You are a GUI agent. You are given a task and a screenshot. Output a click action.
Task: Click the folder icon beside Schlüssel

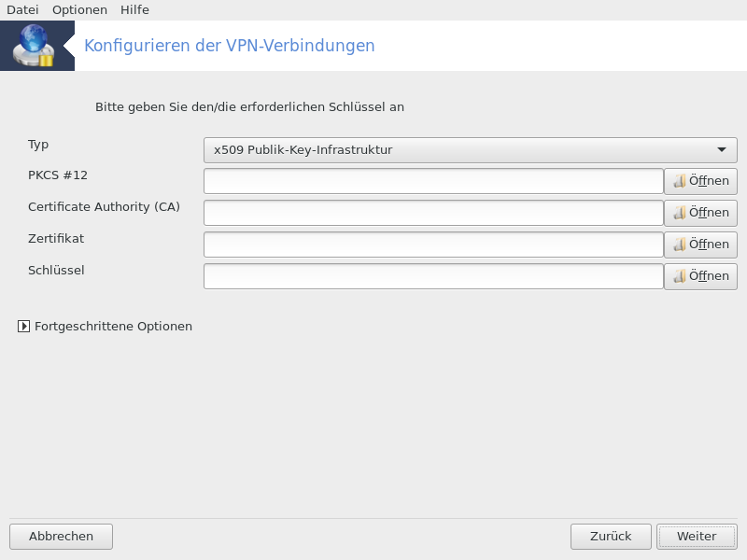(x=680, y=276)
